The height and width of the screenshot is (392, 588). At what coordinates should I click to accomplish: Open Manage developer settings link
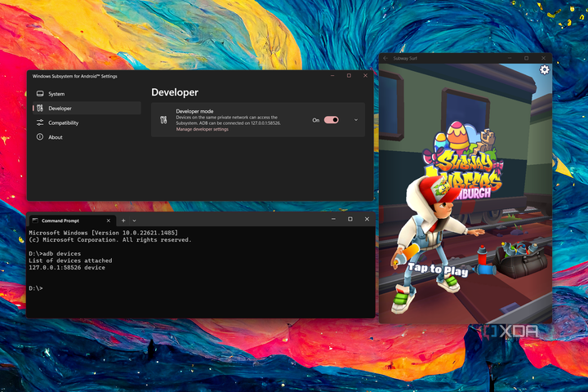(203, 129)
